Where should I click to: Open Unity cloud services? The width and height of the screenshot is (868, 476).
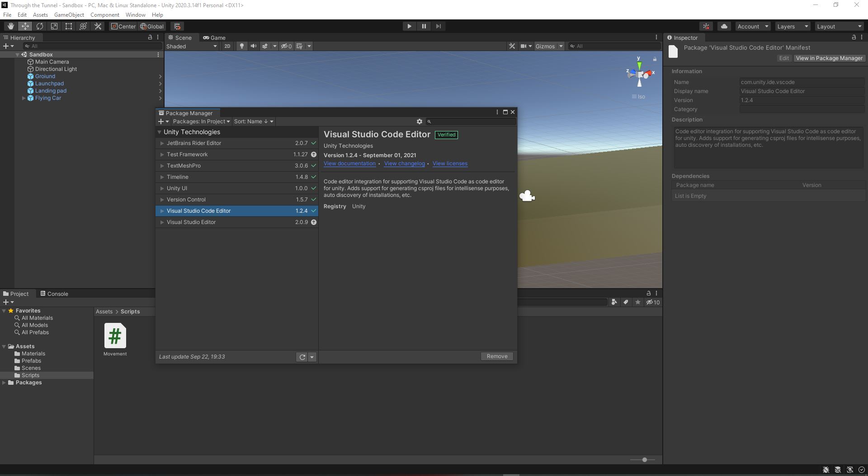coord(724,26)
